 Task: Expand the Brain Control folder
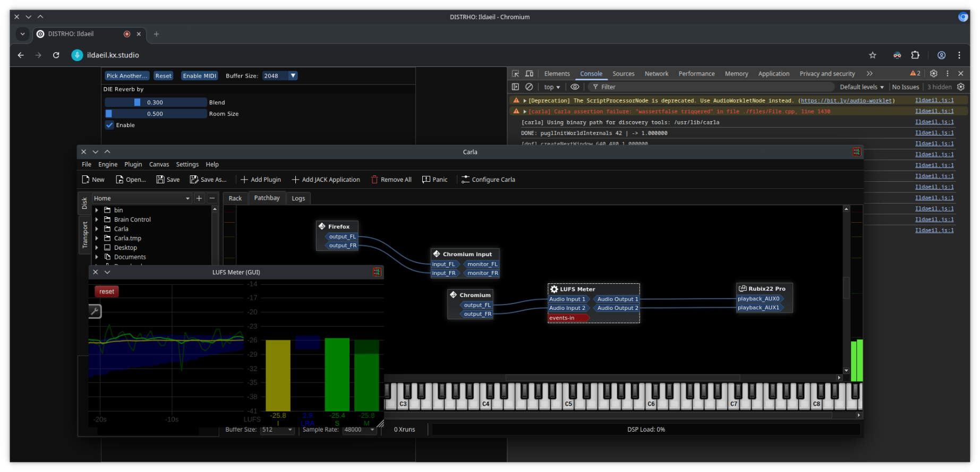(97, 220)
